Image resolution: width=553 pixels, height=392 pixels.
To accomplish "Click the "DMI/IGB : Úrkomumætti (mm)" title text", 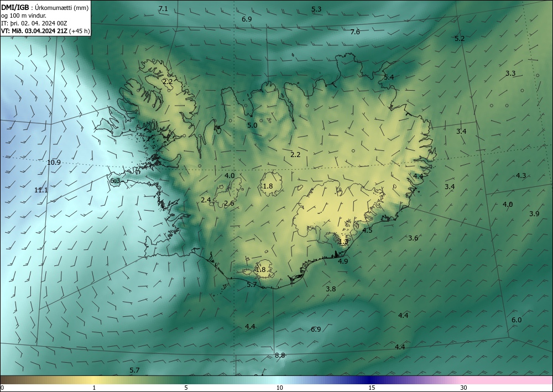I will (x=45, y=7).
